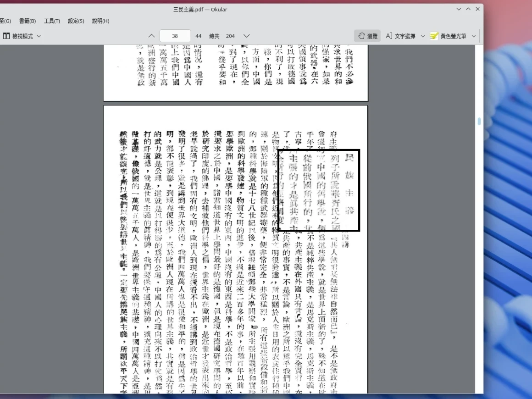The image size is (532, 399).
Task: Click the vertical scrollbar on the right
Action: (479, 121)
